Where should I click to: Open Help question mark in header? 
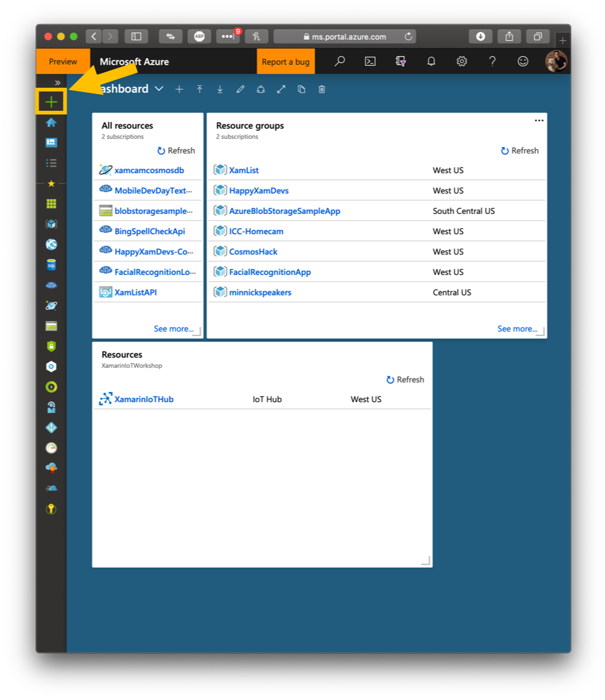492,62
